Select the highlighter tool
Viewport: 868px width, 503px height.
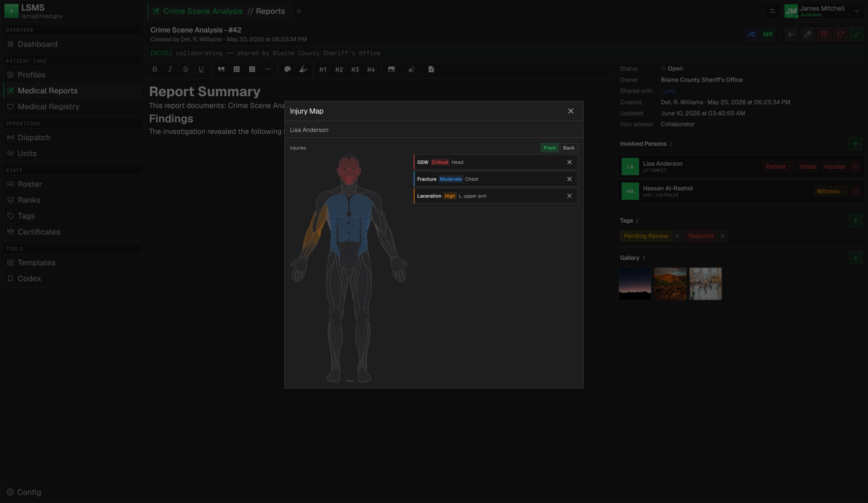point(303,69)
